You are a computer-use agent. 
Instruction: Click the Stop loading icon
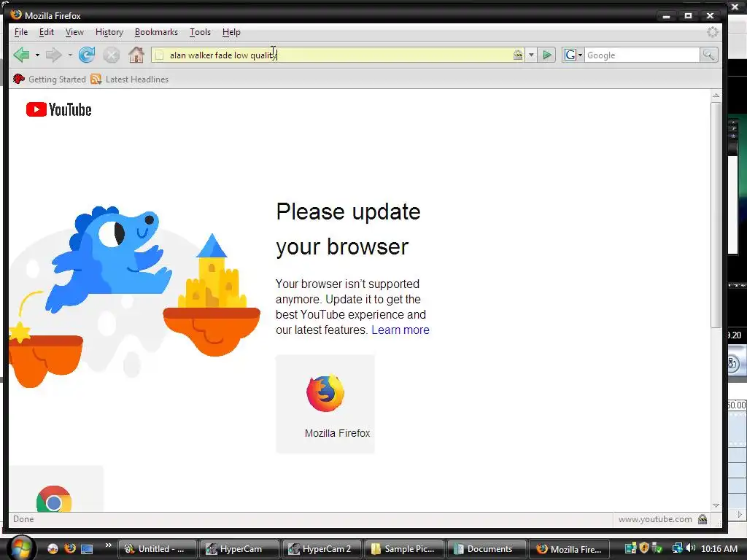[x=112, y=55]
